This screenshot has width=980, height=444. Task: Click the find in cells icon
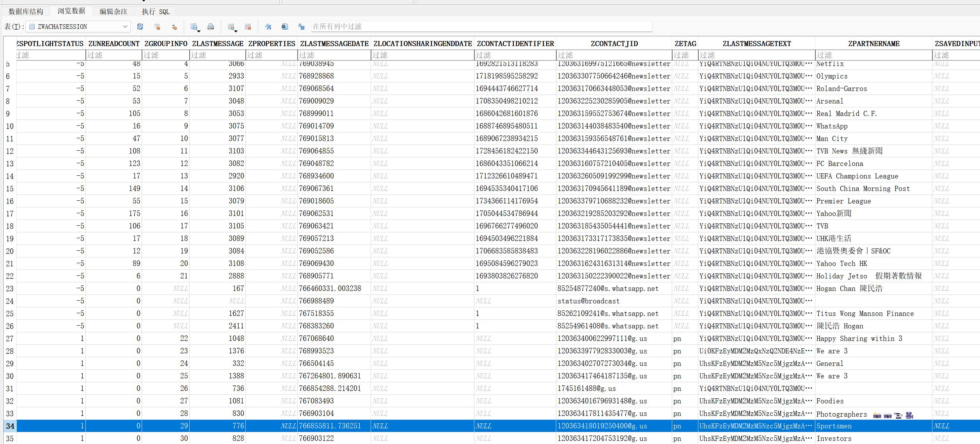[285, 27]
